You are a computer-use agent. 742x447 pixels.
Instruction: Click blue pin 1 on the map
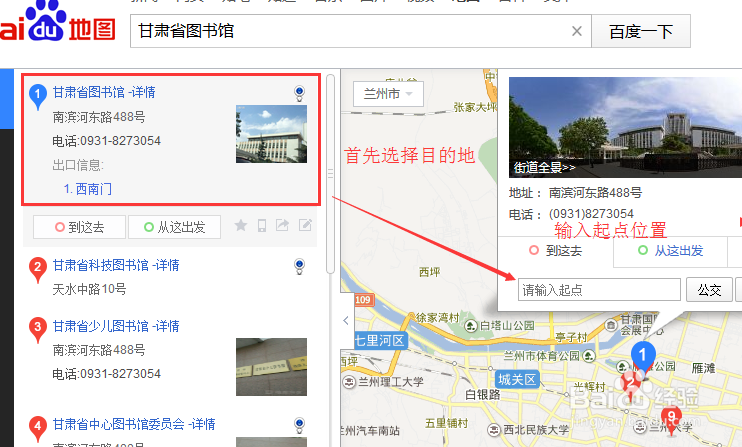pos(643,357)
